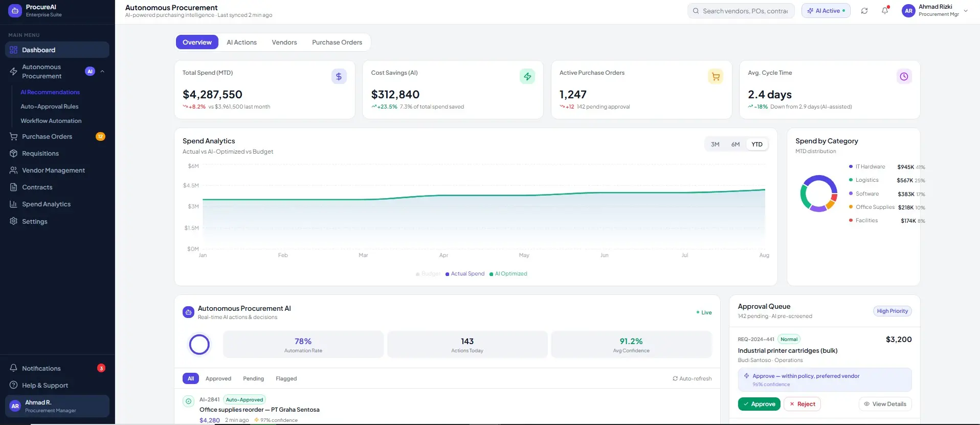Screen dimensions: 980x425
Task: Click the refresh sync icon in header
Action: (x=864, y=11)
